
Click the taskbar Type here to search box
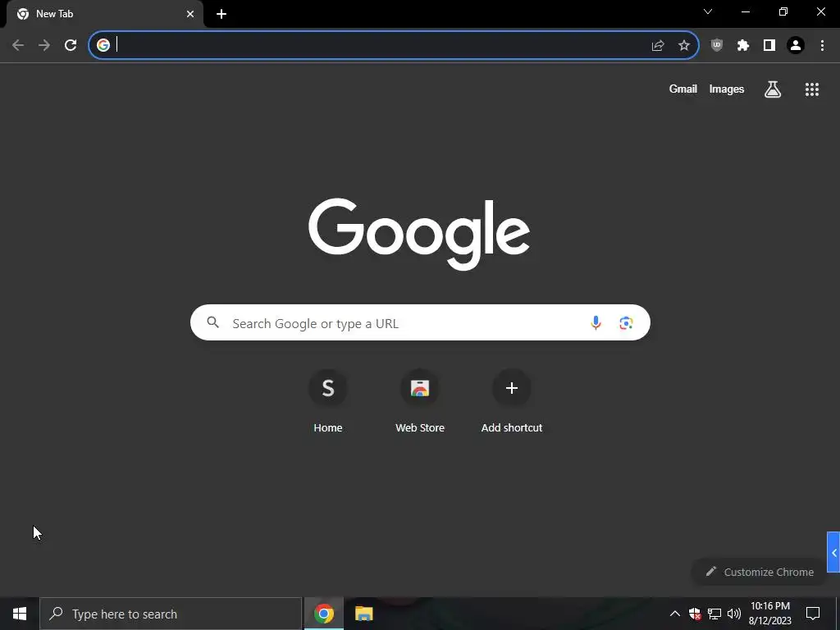point(171,614)
